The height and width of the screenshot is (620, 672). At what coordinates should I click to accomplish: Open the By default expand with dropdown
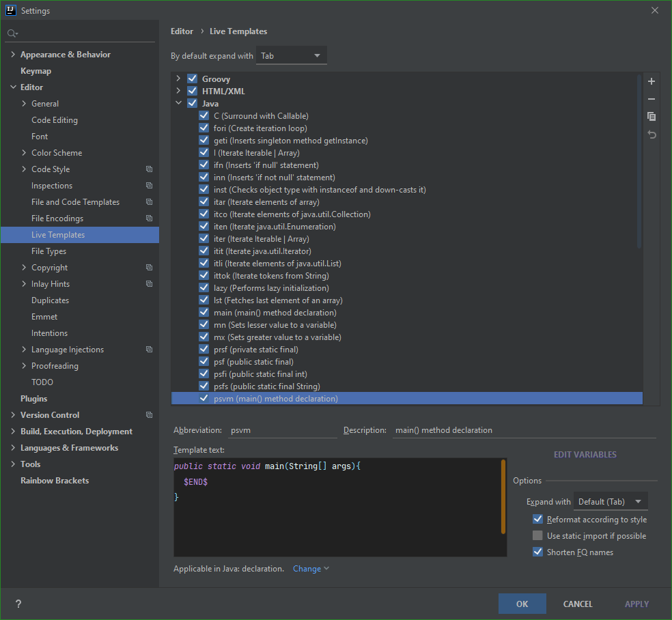pyautogui.click(x=291, y=55)
